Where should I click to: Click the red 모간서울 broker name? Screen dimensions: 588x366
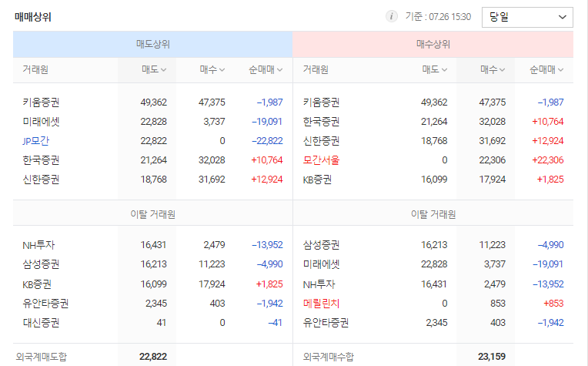pos(321,160)
